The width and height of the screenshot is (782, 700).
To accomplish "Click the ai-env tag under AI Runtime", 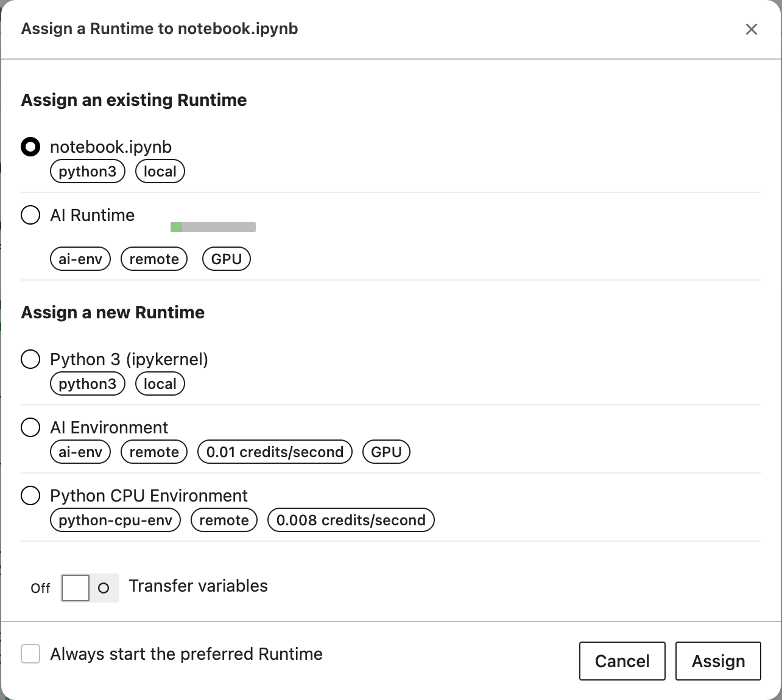I will point(80,259).
